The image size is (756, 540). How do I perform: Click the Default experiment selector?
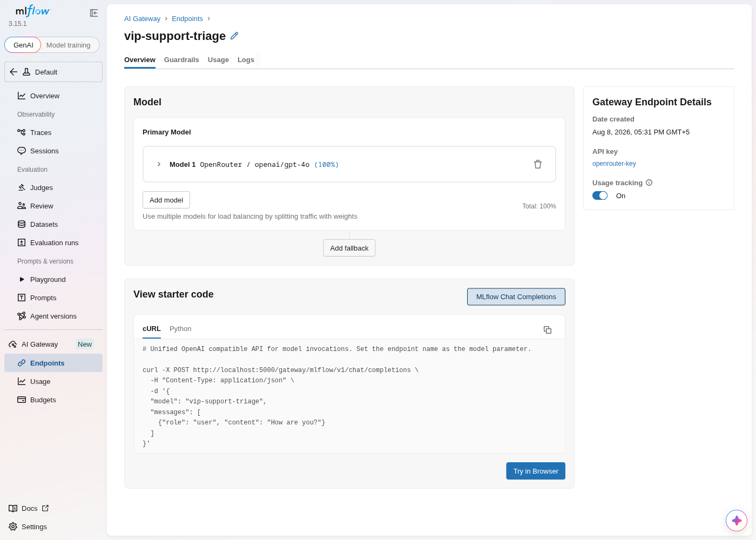[x=53, y=72]
